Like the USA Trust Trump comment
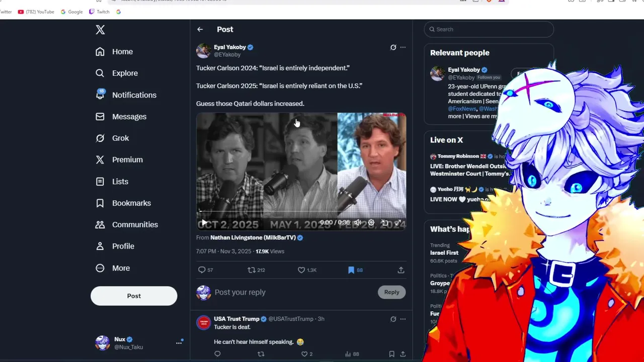Screen dimensions: 644x362 tap(306, 354)
